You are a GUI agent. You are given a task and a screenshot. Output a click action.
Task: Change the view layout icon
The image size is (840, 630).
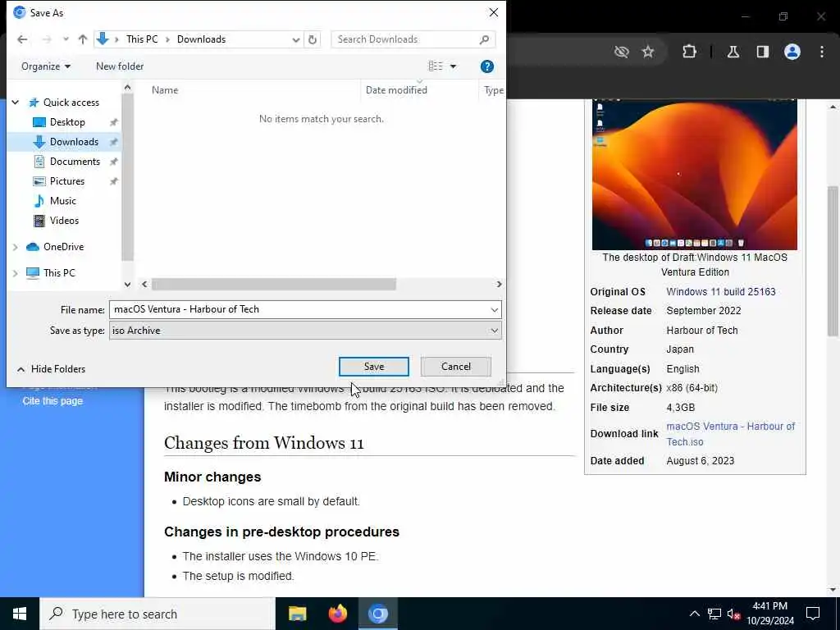(436, 66)
